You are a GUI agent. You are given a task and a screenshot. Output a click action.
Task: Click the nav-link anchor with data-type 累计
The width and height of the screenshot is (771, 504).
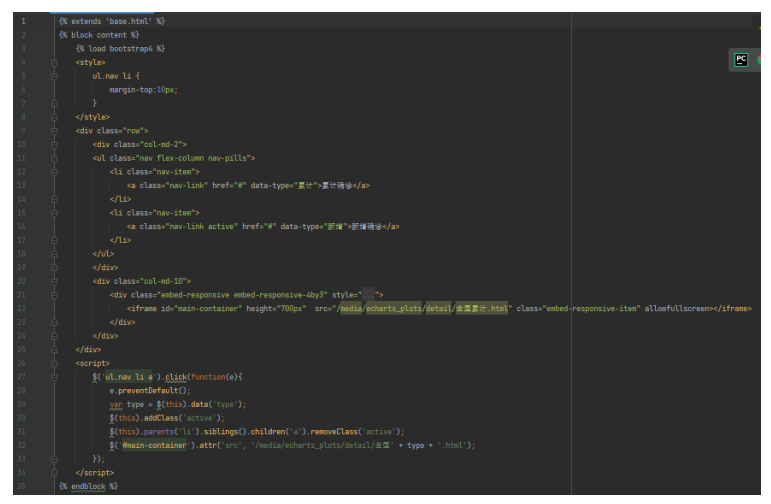tap(248, 186)
